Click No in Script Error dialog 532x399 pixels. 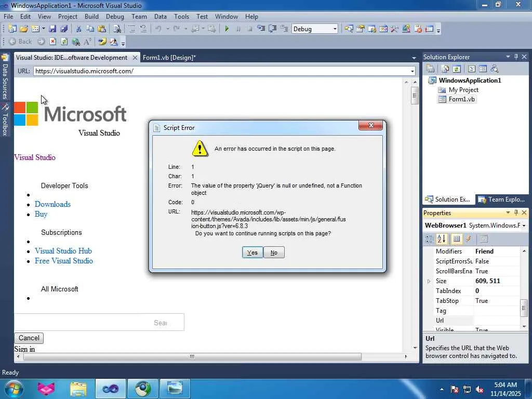(274, 252)
